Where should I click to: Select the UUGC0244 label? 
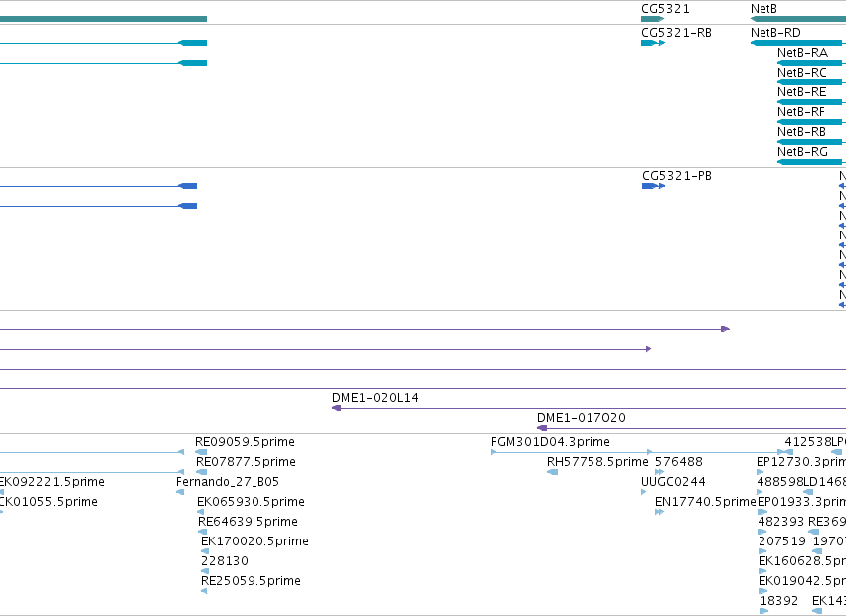(673, 482)
